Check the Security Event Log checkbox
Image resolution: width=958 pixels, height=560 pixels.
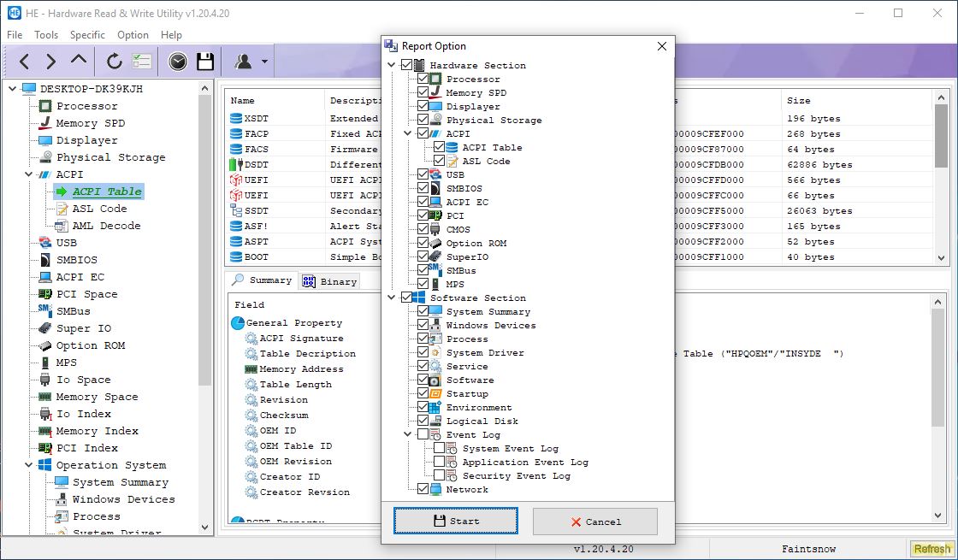439,476
